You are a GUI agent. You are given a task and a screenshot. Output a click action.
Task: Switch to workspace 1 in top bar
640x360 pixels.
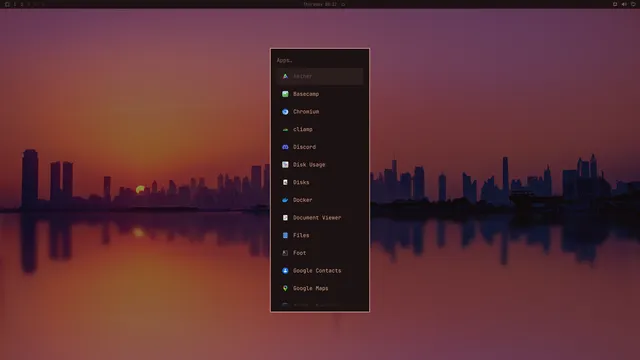(x=15, y=4)
